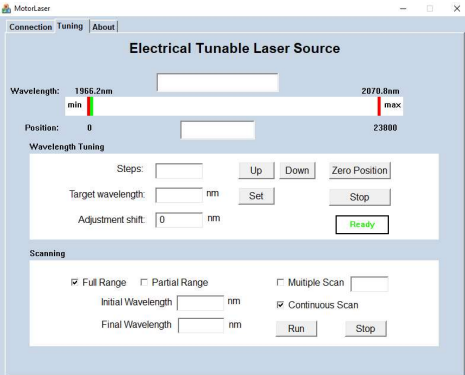Screen dimensions: 465x375
Task: Click the Run scan button
Action: [296, 329]
